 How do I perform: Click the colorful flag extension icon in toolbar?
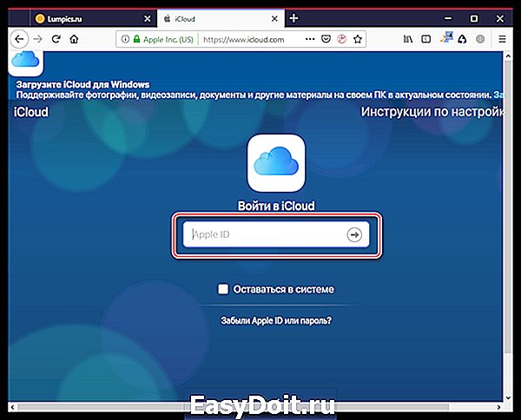coord(446,37)
